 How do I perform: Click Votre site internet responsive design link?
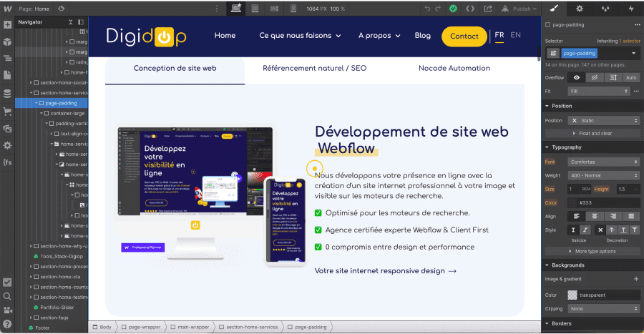click(x=385, y=271)
